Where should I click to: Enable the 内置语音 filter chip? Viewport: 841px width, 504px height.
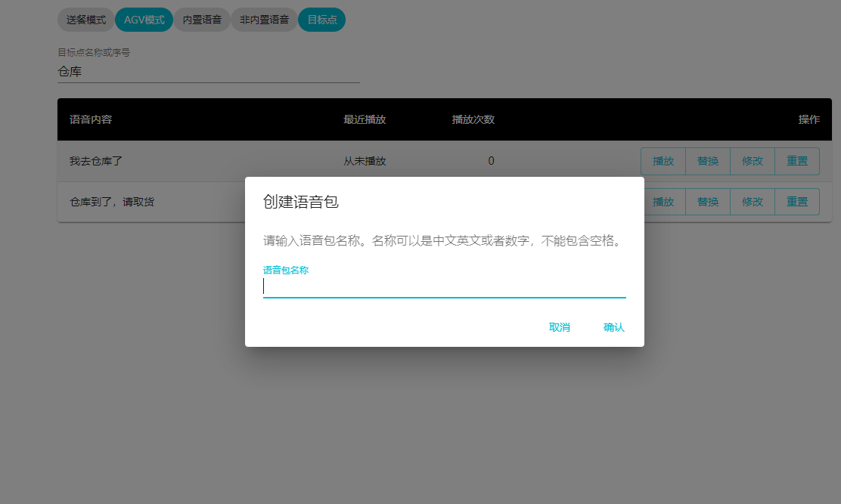(202, 20)
